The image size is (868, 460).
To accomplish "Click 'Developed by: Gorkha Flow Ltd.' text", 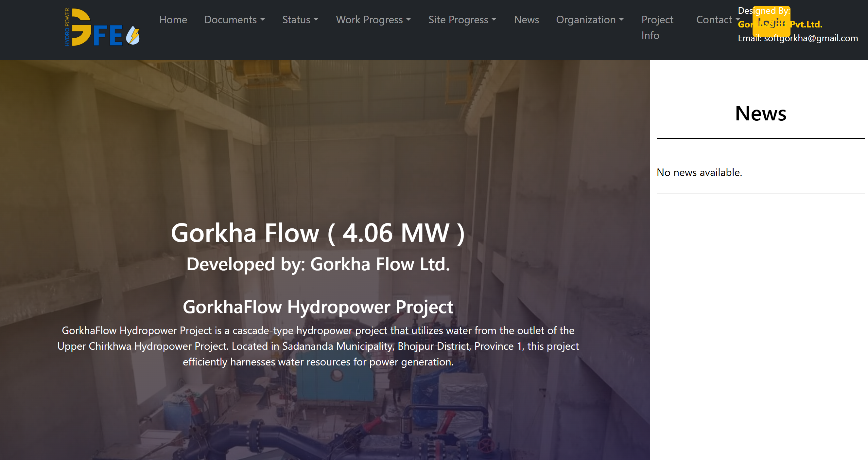I will tap(318, 264).
